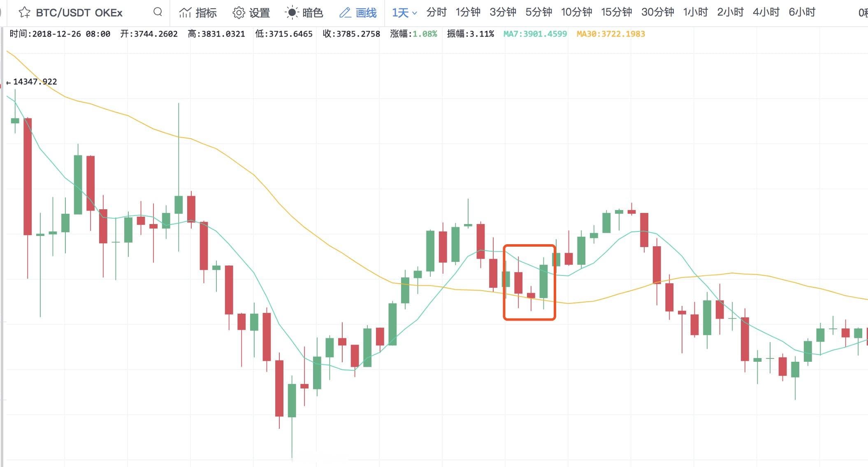
Task: Choose the 30分钟 timeframe
Action: click(657, 12)
